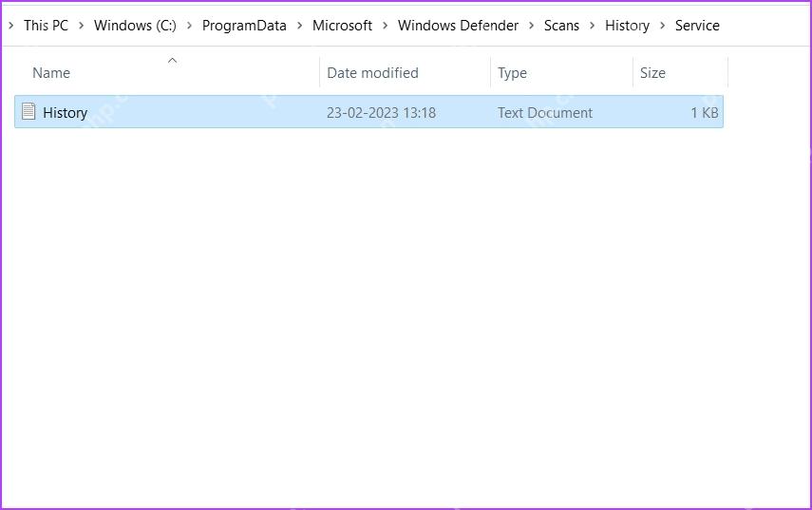812x510 pixels.
Task: Click the sort arrow above Name column
Action: pyautogui.click(x=173, y=61)
